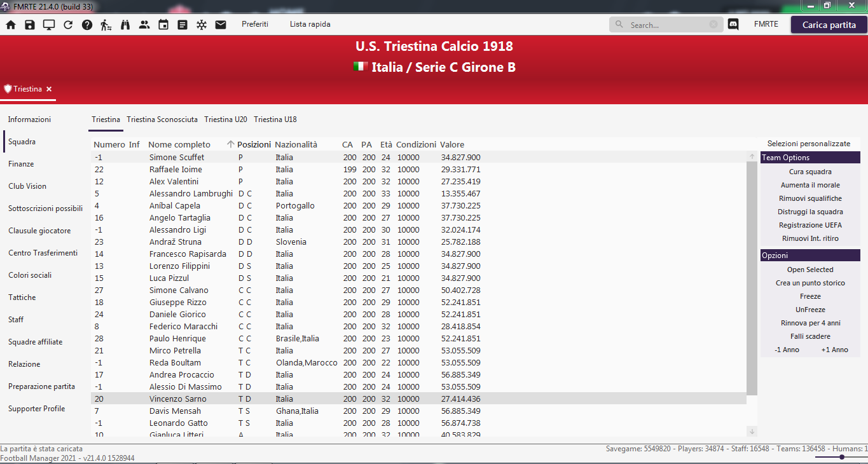Sort by Posizioni column header
Image resolution: width=868 pixels, height=464 pixels.
coord(254,144)
